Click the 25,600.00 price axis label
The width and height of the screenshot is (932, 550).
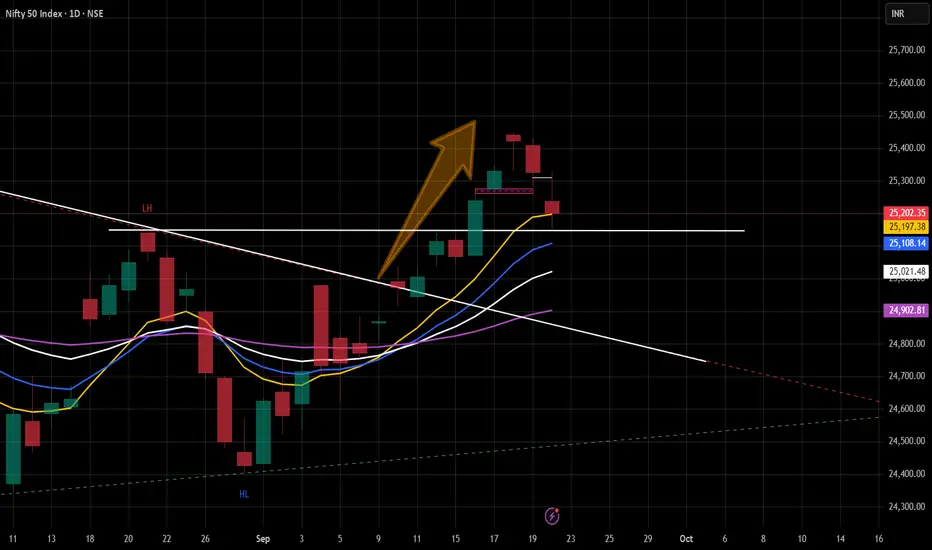906,83
